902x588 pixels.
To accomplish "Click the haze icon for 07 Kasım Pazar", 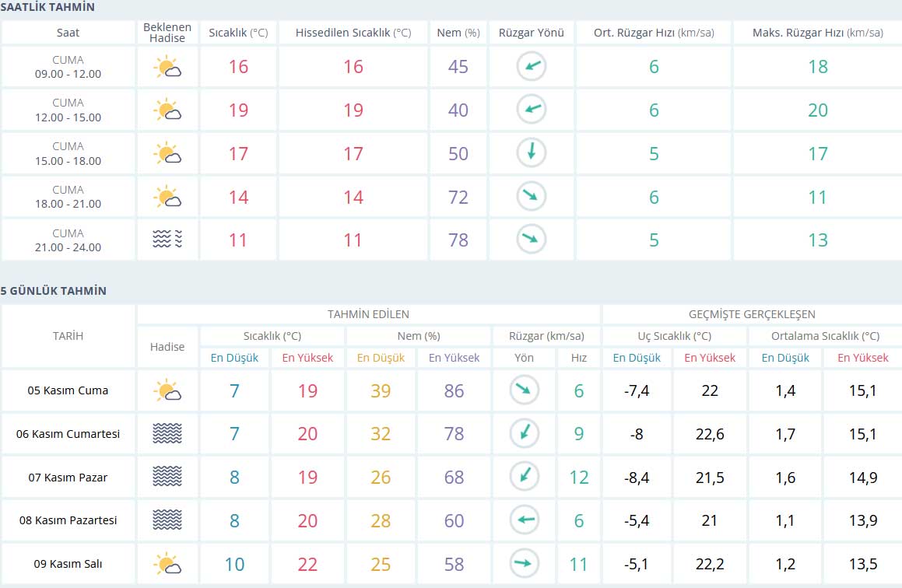I will (167, 477).
